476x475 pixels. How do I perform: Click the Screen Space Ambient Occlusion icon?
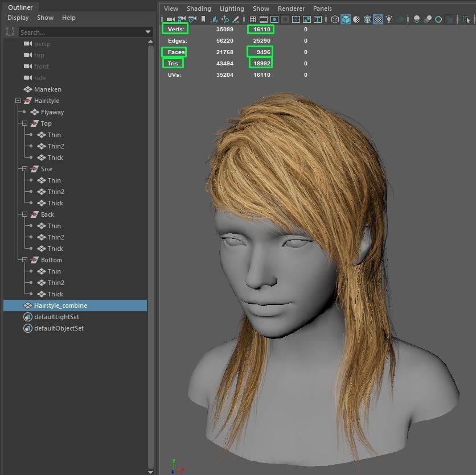[x=417, y=19]
